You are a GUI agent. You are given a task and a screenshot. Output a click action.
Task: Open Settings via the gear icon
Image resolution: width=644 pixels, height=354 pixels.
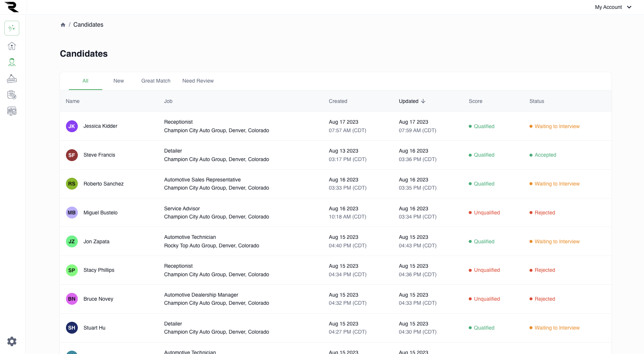11,341
